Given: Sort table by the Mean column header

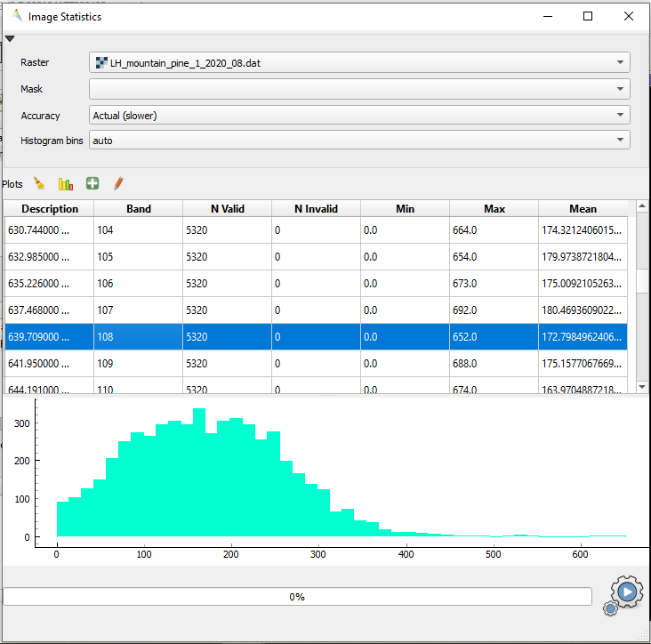Looking at the screenshot, I should (583, 209).
